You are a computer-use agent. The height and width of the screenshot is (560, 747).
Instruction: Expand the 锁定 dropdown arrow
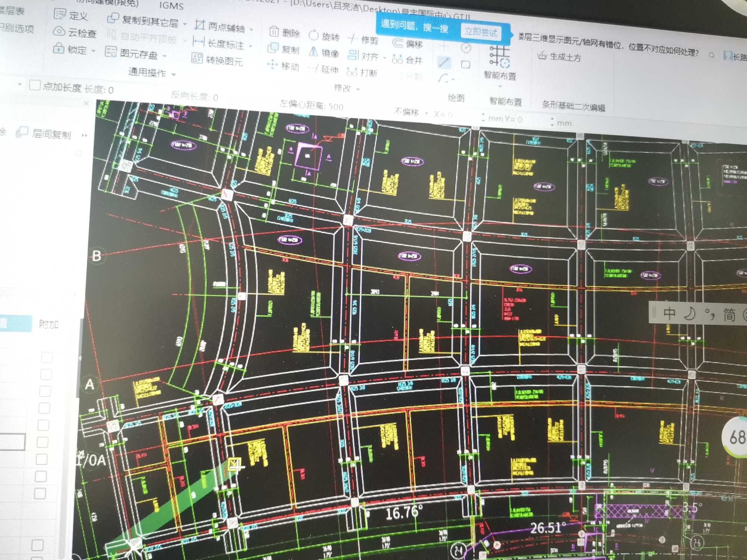[93, 50]
